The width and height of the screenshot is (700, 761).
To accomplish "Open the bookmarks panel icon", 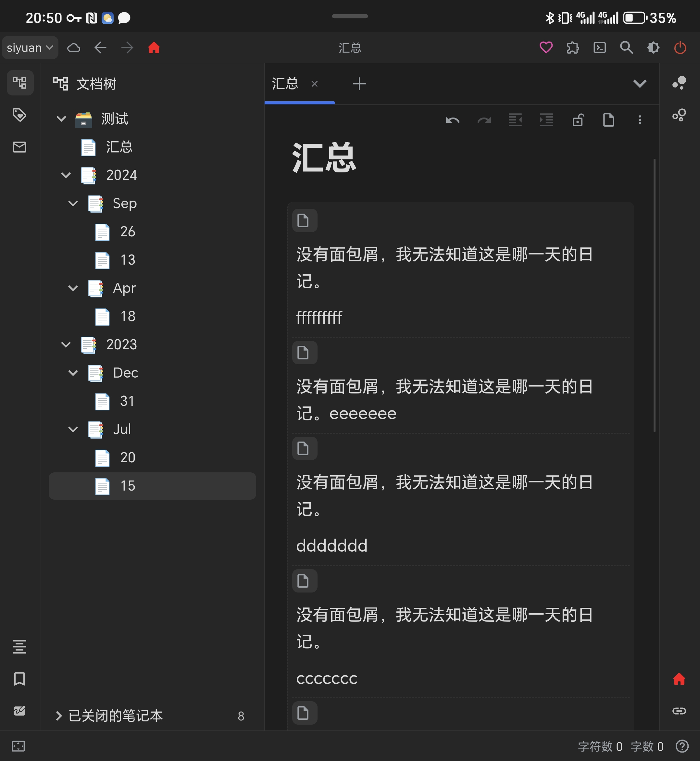I will 20,679.
